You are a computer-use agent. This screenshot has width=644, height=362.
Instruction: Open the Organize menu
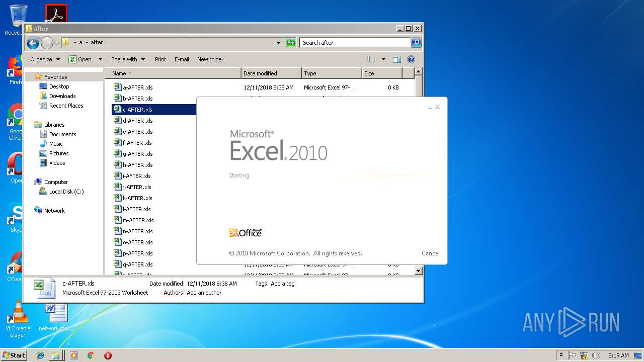point(45,59)
